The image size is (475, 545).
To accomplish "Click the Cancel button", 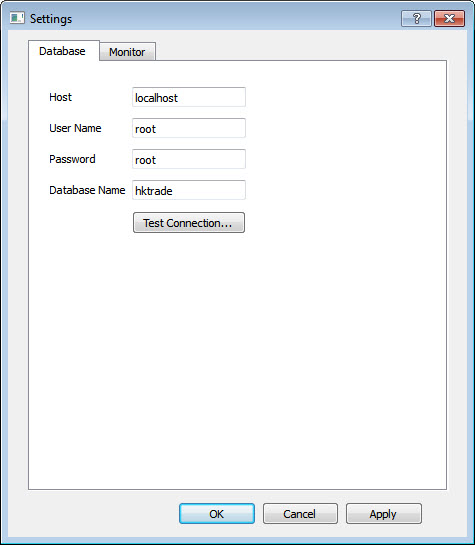I will pos(300,513).
